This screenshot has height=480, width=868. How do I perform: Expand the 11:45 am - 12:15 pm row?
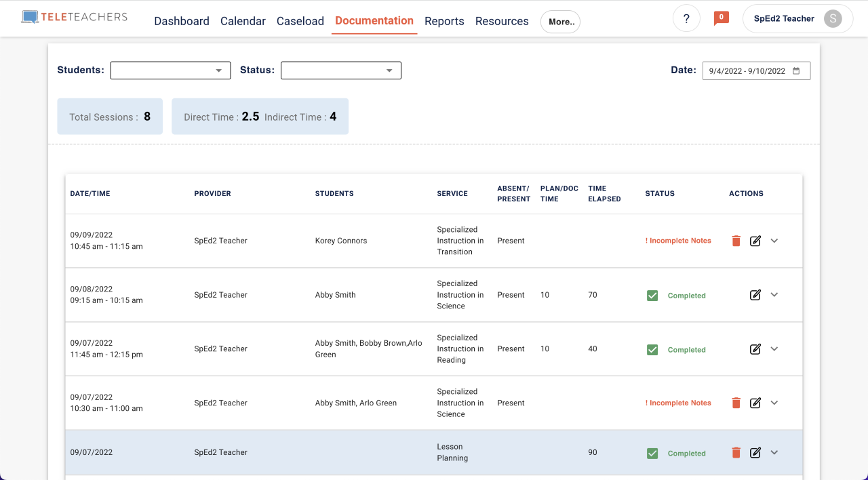point(774,349)
